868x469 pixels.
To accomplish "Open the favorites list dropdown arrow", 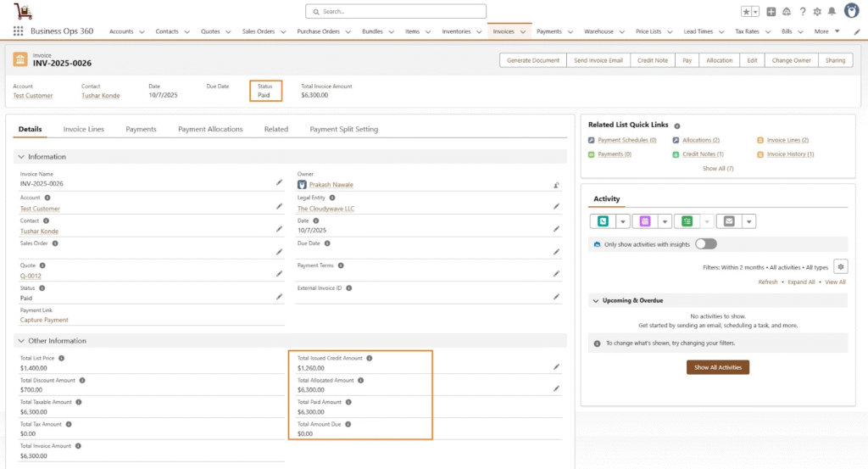I will 755,12.
